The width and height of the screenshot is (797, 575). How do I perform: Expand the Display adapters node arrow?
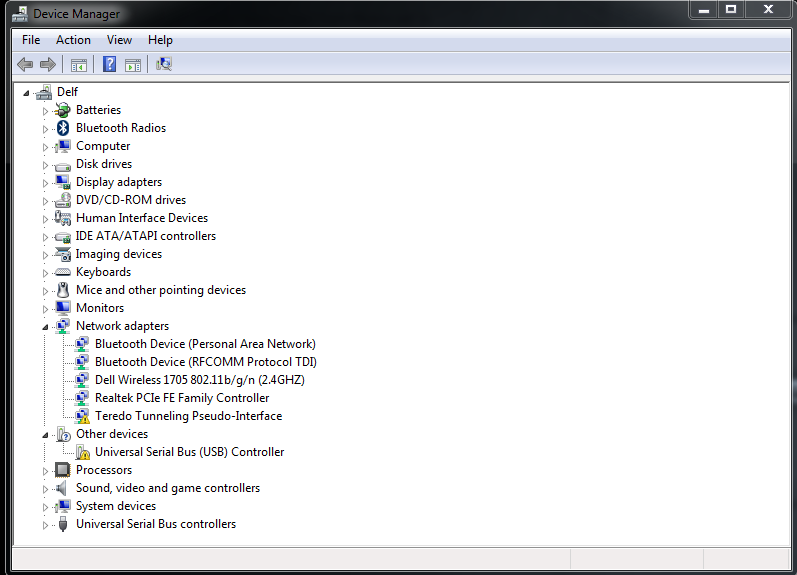coord(45,183)
